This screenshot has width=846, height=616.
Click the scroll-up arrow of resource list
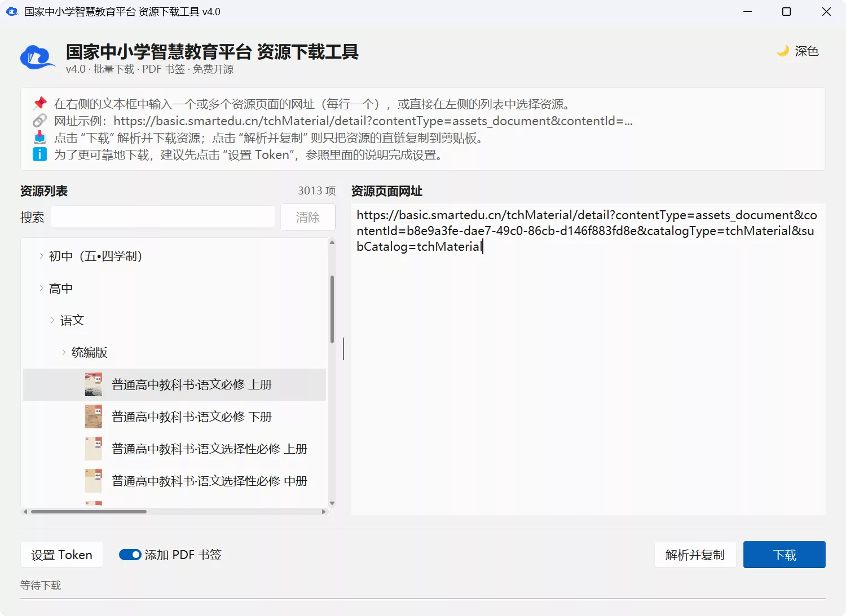pos(332,242)
